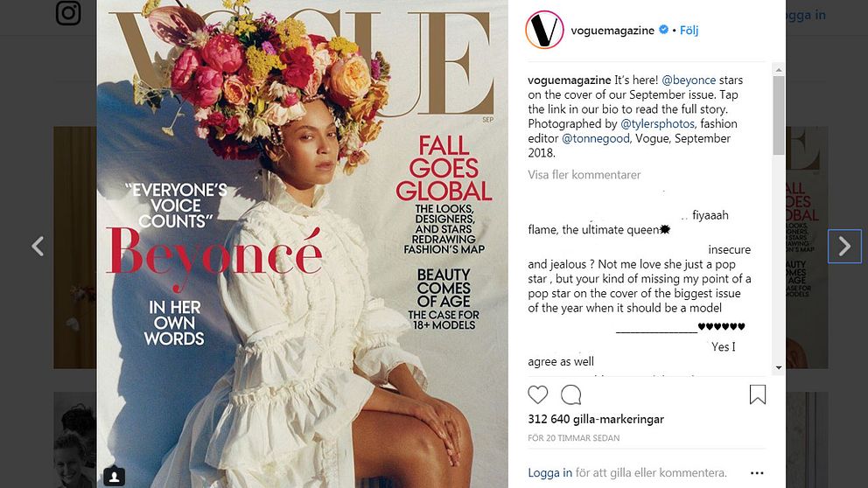Save post with bookmark icon
Screen dimensions: 868x488
pyautogui.click(x=757, y=394)
